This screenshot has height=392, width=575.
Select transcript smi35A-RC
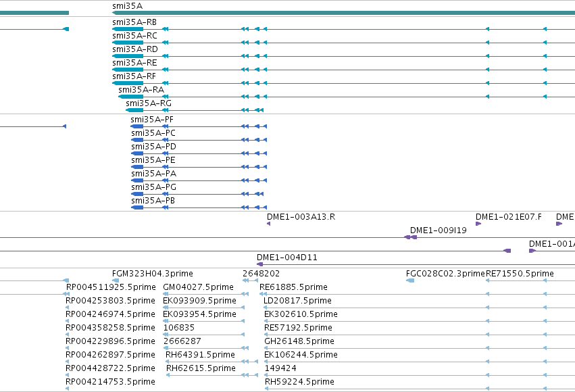pyautogui.click(x=134, y=36)
